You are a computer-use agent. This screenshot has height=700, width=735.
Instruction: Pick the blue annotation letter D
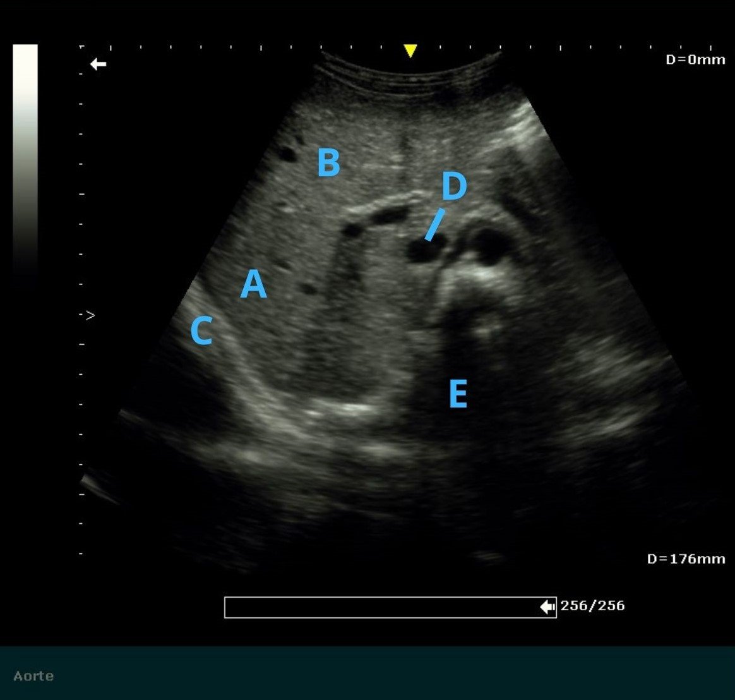coord(453,186)
